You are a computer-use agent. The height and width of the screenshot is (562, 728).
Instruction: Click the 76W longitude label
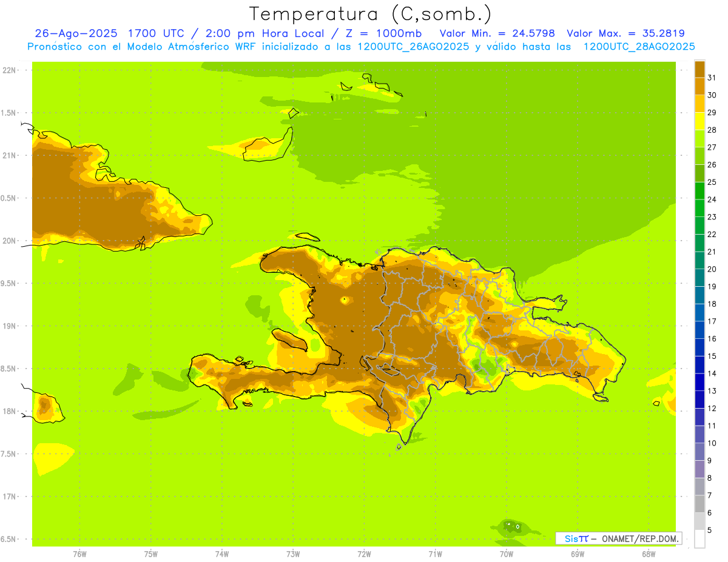click(x=79, y=554)
